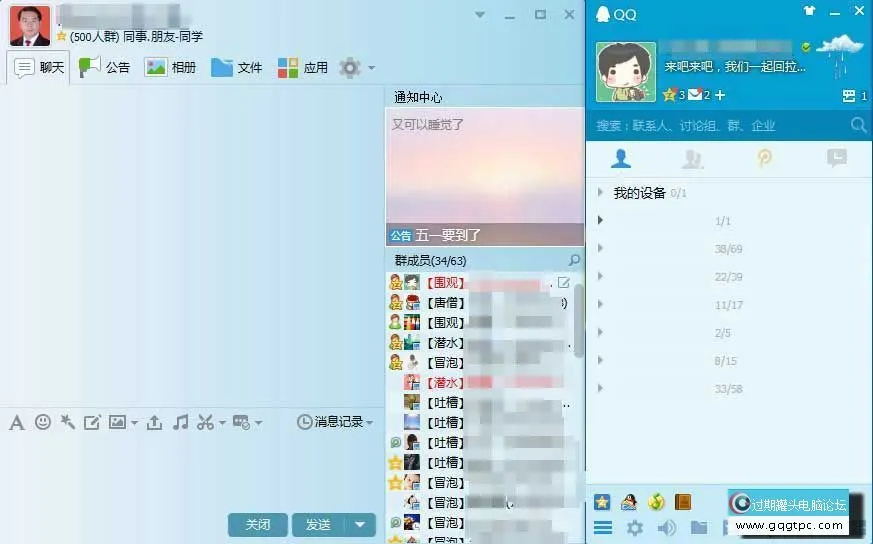Click the star icon before group name

pyautogui.click(x=62, y=37)
